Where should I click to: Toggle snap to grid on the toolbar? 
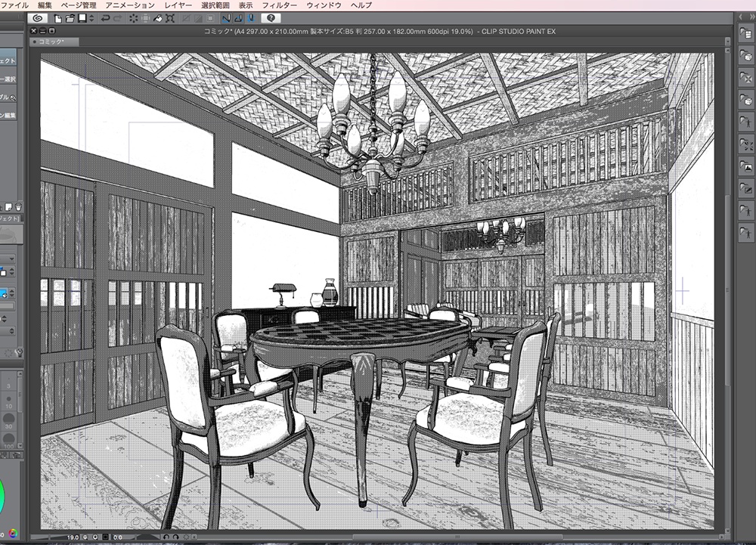[x=252, y=21]
